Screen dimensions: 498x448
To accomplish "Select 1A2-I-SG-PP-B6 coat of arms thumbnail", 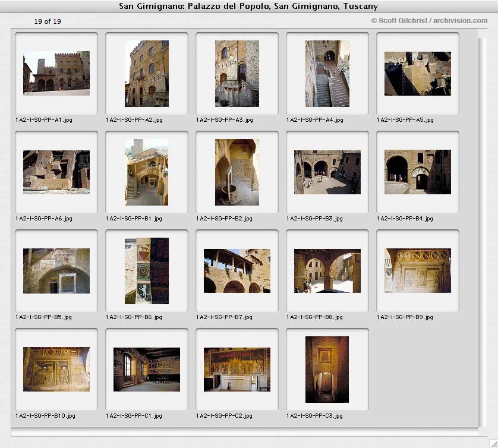I will (147, 271).
